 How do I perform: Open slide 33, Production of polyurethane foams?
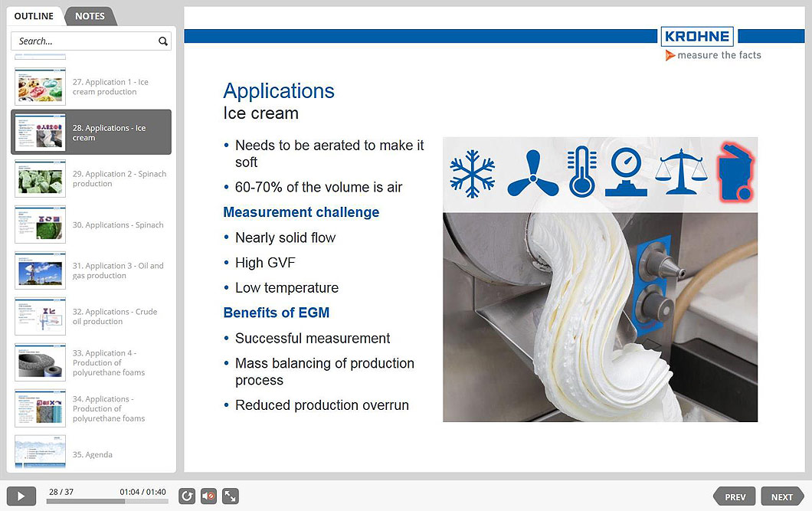[x=90, y=362]
